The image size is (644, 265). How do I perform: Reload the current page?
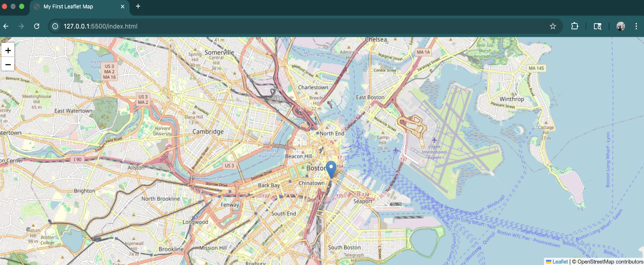(x=36, y=26)
